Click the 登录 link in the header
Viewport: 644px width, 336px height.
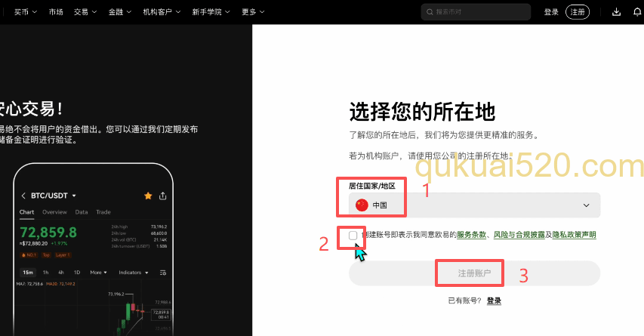click(551, 12)
